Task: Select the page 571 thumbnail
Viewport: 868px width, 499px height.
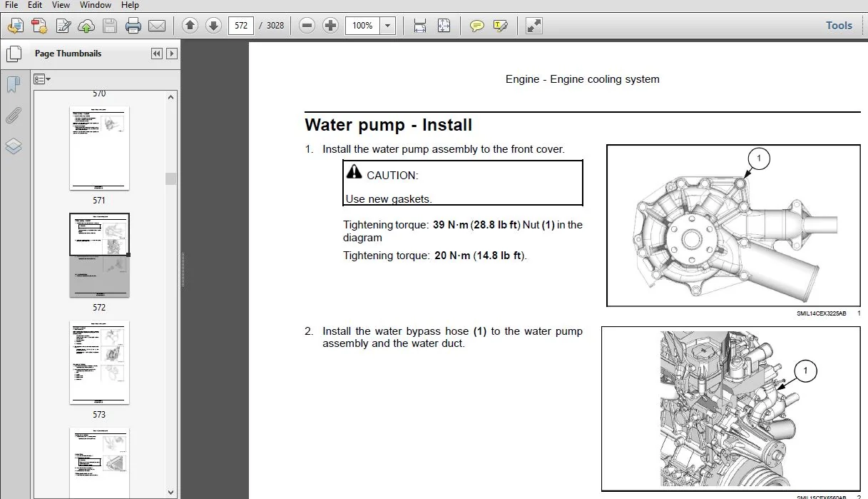Action: click(x=99, y=148)
